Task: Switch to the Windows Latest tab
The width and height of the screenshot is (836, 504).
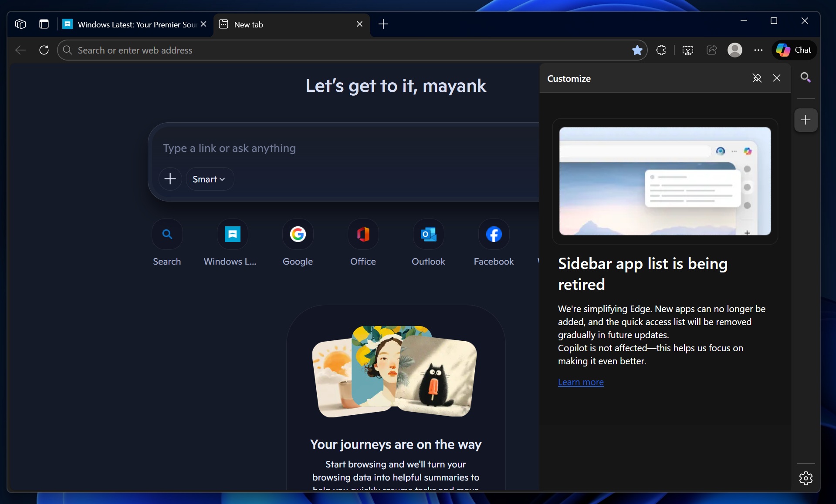Action: click(131, 24)
